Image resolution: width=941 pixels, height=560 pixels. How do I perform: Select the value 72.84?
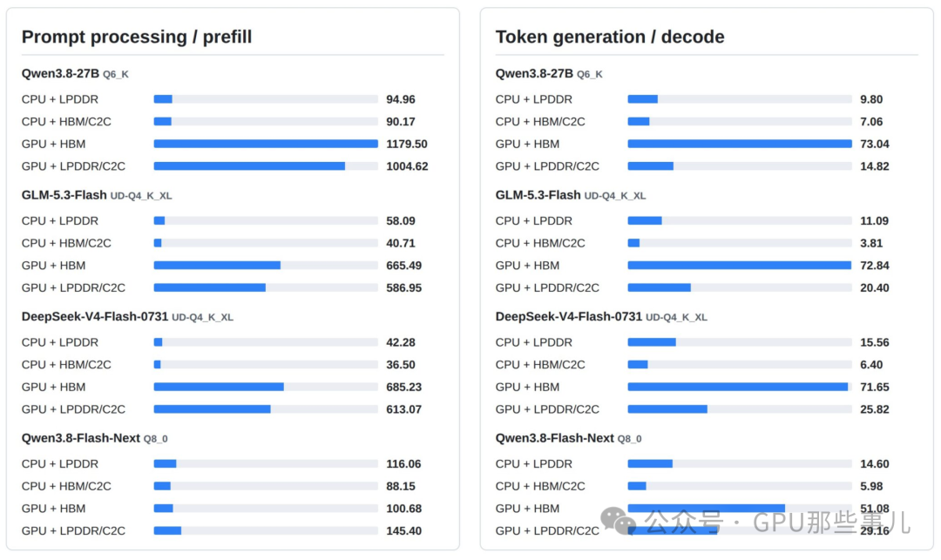pos(875,266)
